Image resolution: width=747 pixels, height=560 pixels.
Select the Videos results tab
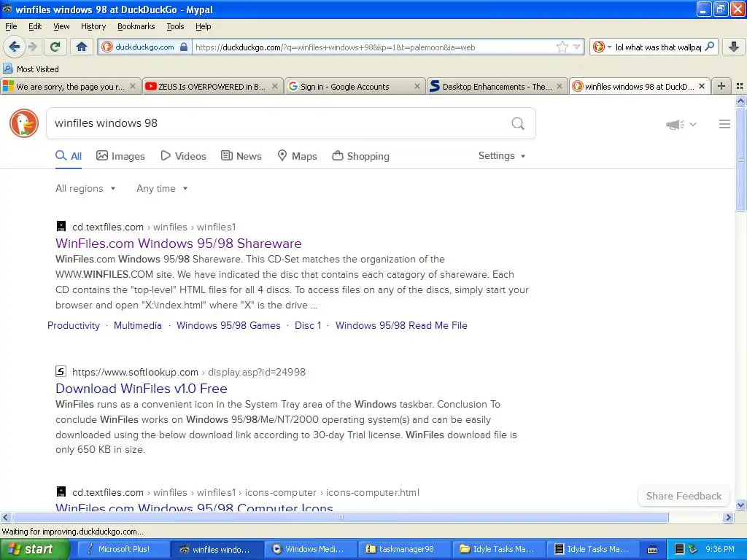pyautogui.click(x=183, y=156)
